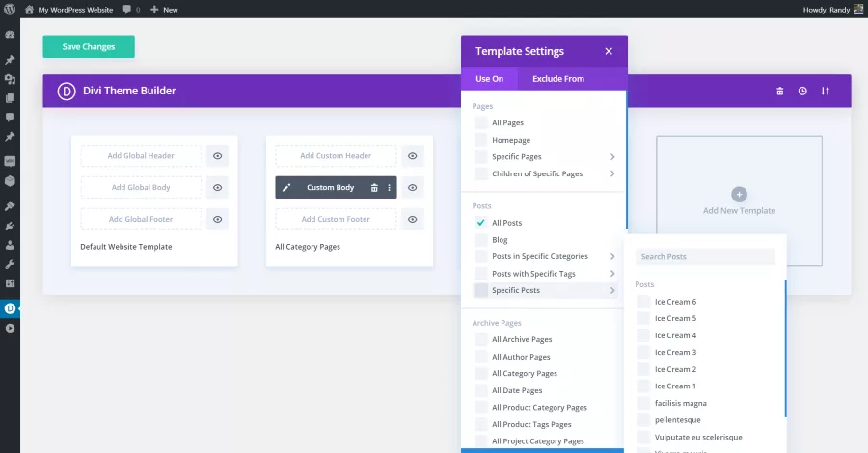Screen dimensions: 868x453
Task: Click the plus icon for Add New Template
Action: coord(739,194)
